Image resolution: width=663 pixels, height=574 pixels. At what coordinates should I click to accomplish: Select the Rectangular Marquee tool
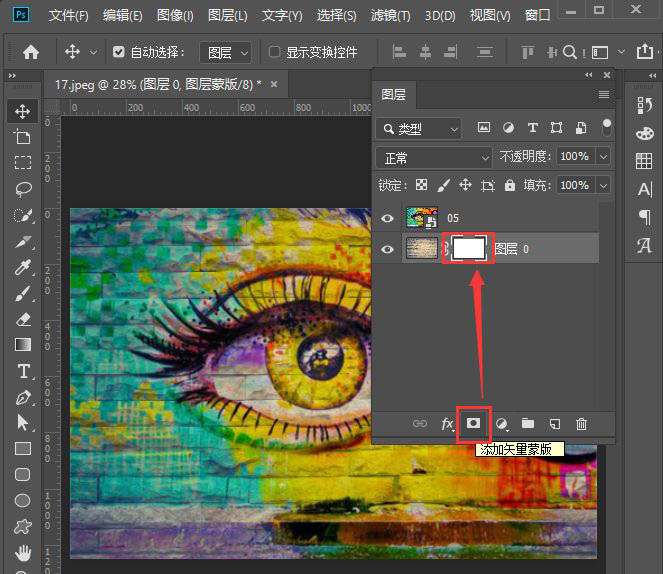tap(22, 163)
